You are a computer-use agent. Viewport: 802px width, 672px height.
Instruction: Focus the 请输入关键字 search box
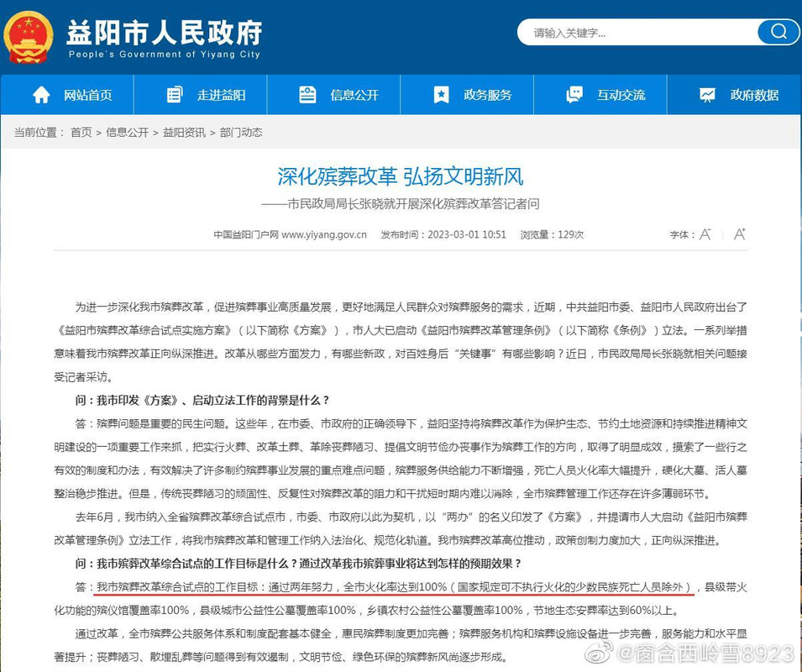point(637,33)
